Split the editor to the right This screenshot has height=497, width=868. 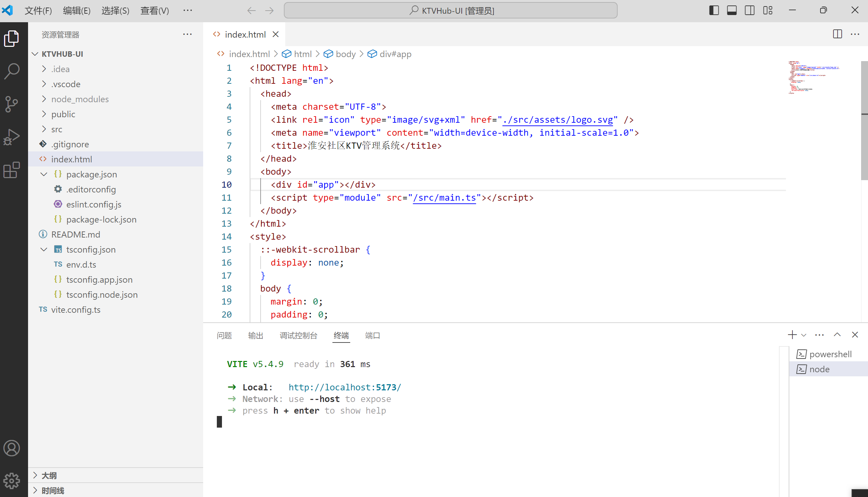[x=837, y=34]
